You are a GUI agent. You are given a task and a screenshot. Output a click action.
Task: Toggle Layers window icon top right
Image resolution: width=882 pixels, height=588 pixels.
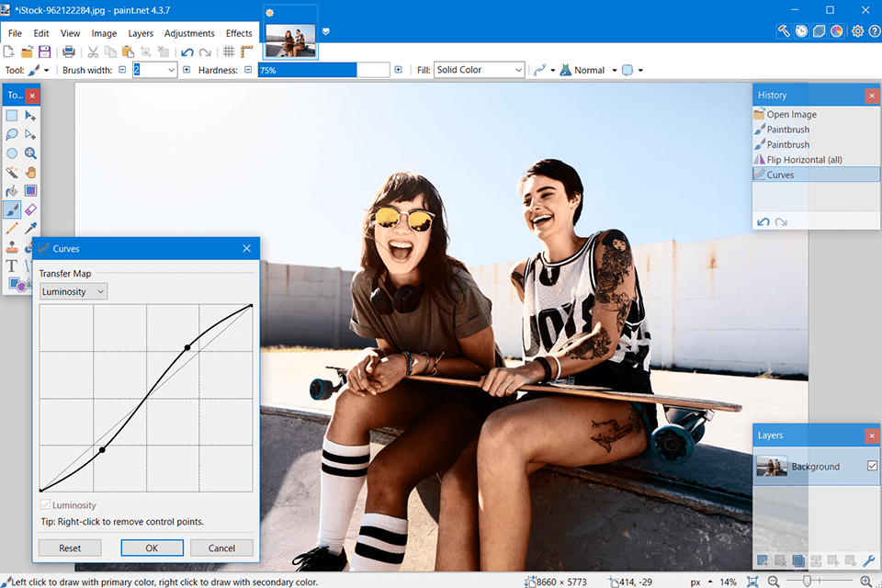(x=819, y=31)
